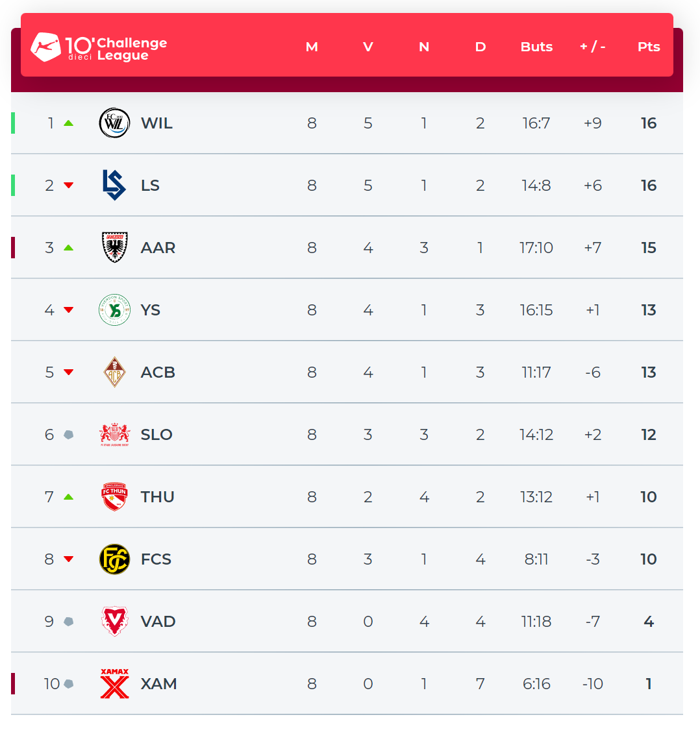Screen dimensions: 700x732
Task: Open the AC Bellinzona ACB crest
Action: coord(114,372)
